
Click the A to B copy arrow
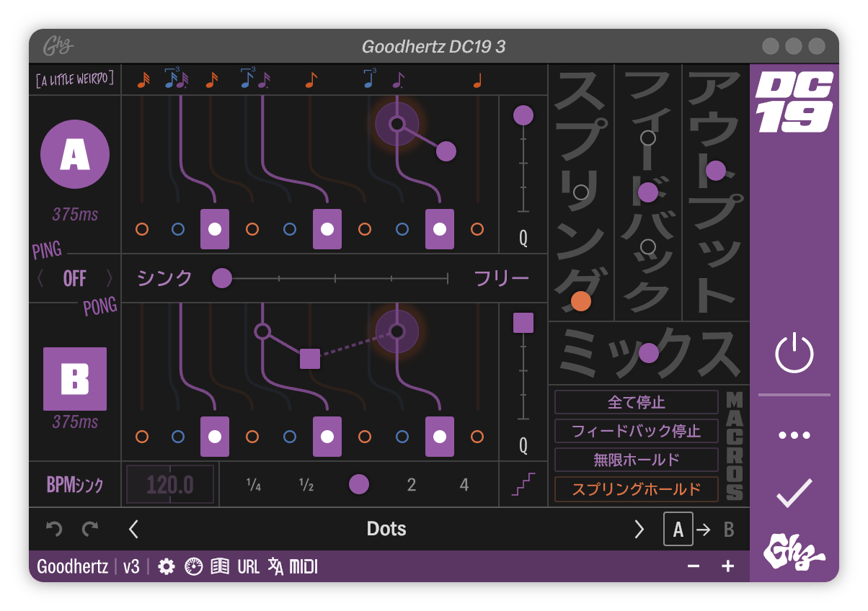coord(704,530)
